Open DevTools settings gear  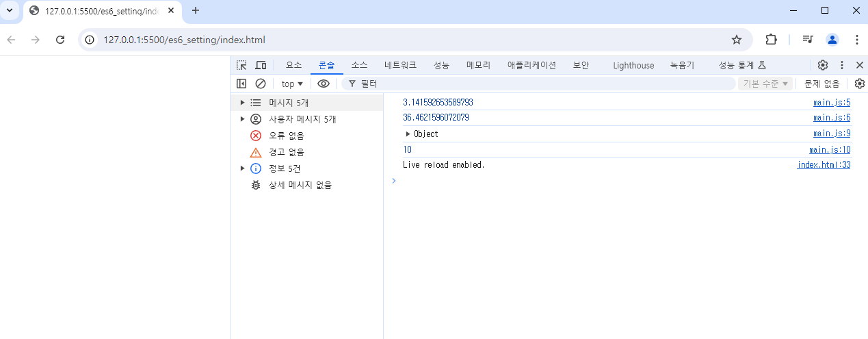click(x=823, y=65)
